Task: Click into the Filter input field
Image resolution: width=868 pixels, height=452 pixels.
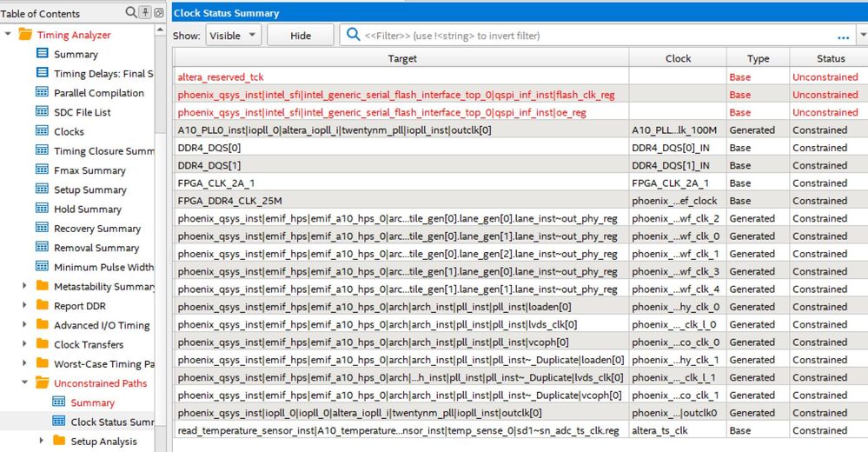Action: [591, 36]
